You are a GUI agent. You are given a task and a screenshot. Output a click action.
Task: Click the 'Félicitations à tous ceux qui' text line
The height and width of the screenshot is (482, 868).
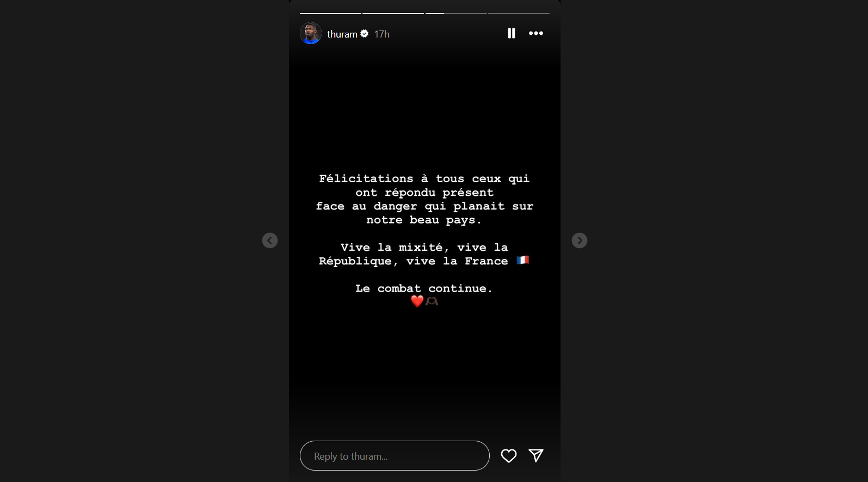[424, 178]
